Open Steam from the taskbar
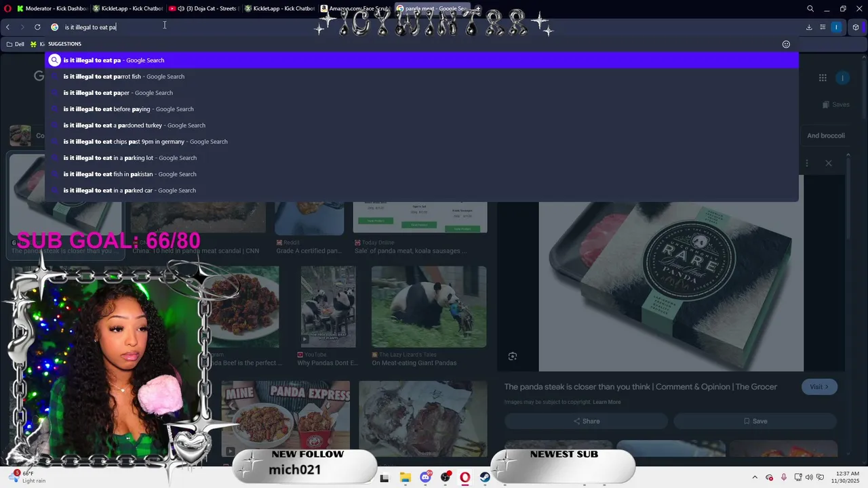 pos(485,478)
